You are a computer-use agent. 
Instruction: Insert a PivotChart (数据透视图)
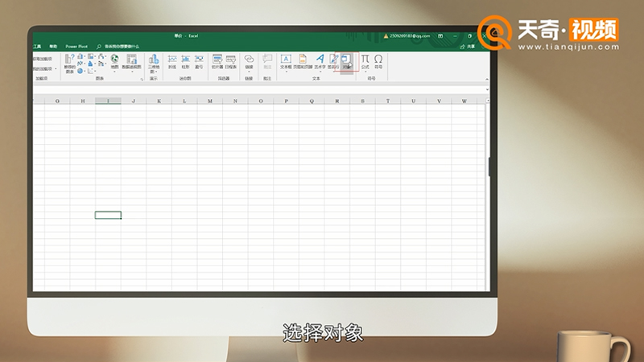click(131, 61)
